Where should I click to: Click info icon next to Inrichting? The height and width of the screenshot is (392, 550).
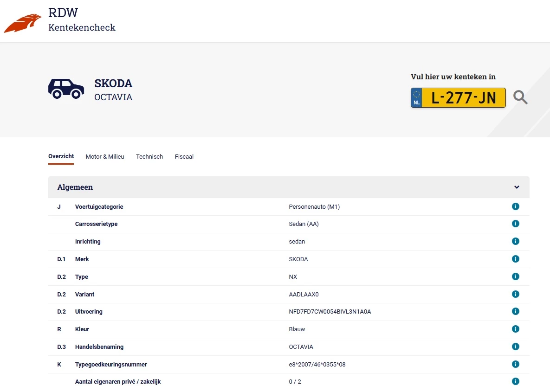point(515,241)
